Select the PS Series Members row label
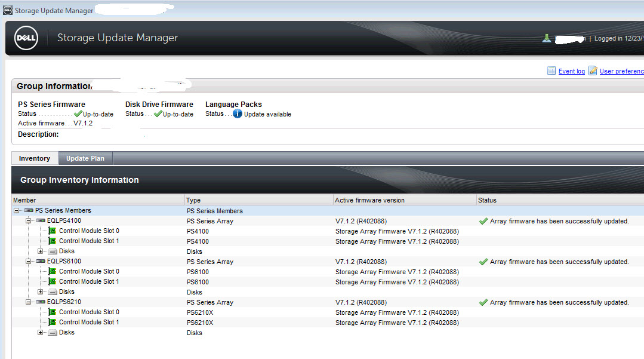This screenshot has width=644, height=359. pyautogui.click(x=63, y=210)
